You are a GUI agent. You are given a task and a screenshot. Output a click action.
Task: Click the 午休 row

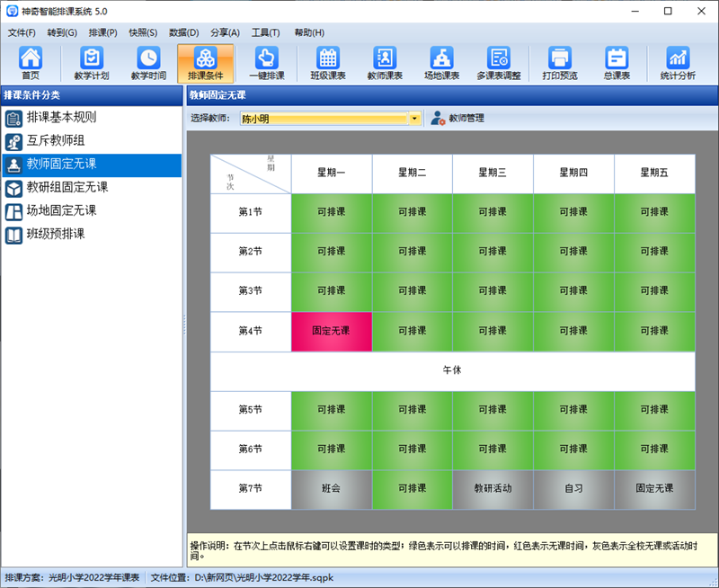pos(453,371)
